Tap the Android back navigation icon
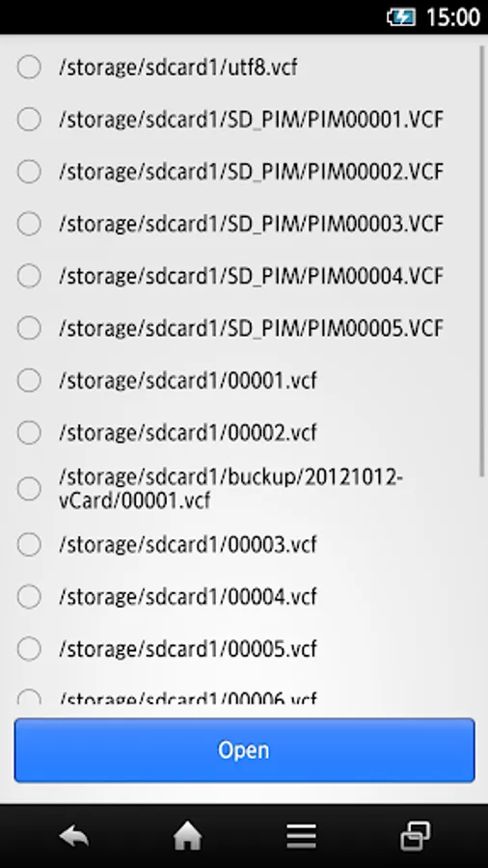 74,836
